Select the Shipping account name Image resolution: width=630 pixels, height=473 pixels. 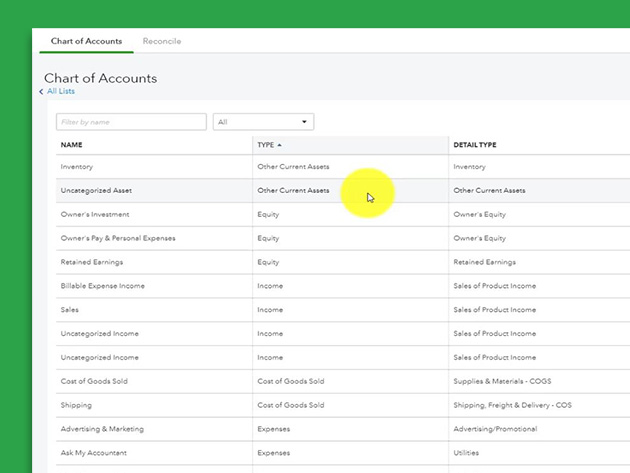tap(76, 405)
